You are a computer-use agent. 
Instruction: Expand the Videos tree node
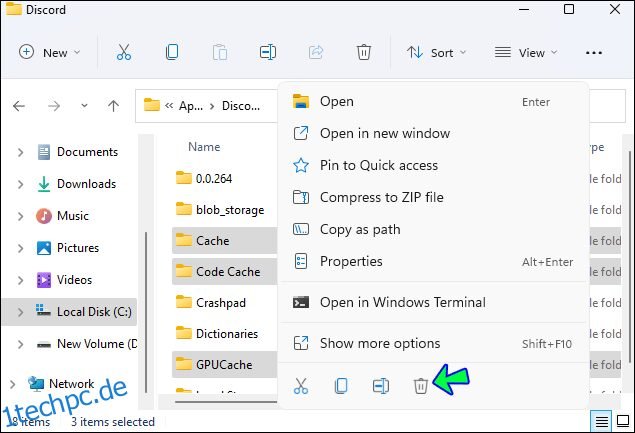click(x=21, y=280)
